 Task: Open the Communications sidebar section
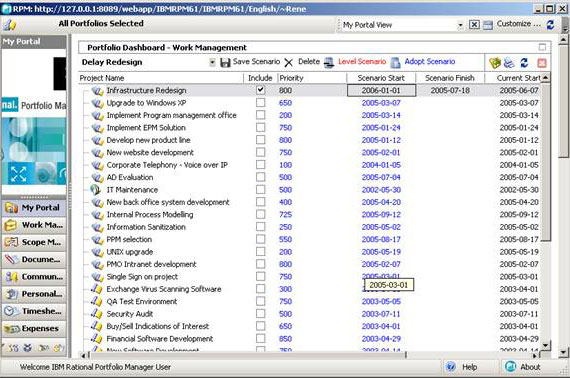point(34,277)
